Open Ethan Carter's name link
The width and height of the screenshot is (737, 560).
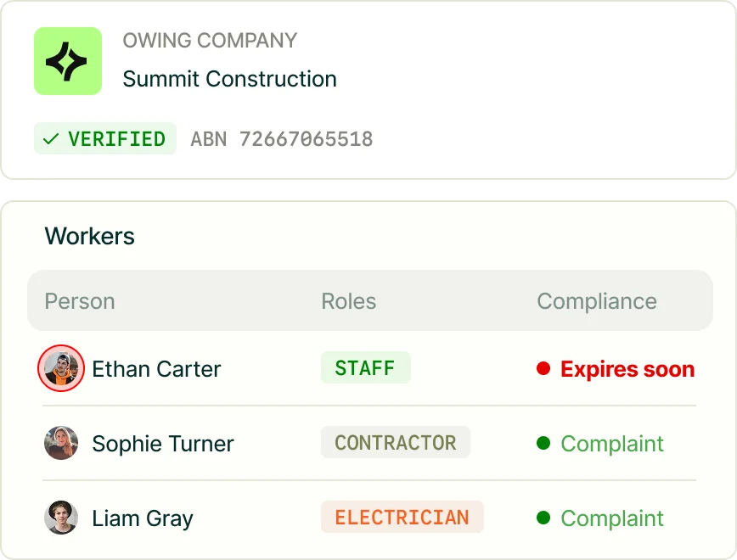pos(156,369)
